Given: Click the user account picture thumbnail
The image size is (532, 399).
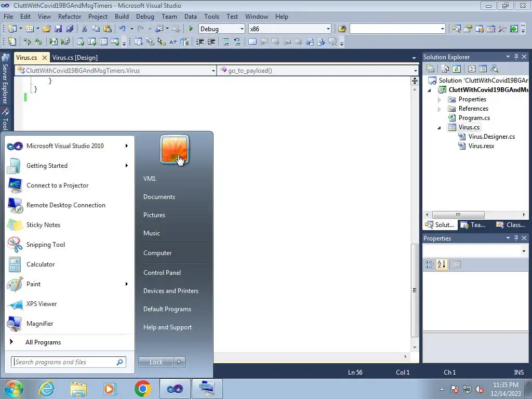Looking at the screenshot, I should (x=175, y=149).
